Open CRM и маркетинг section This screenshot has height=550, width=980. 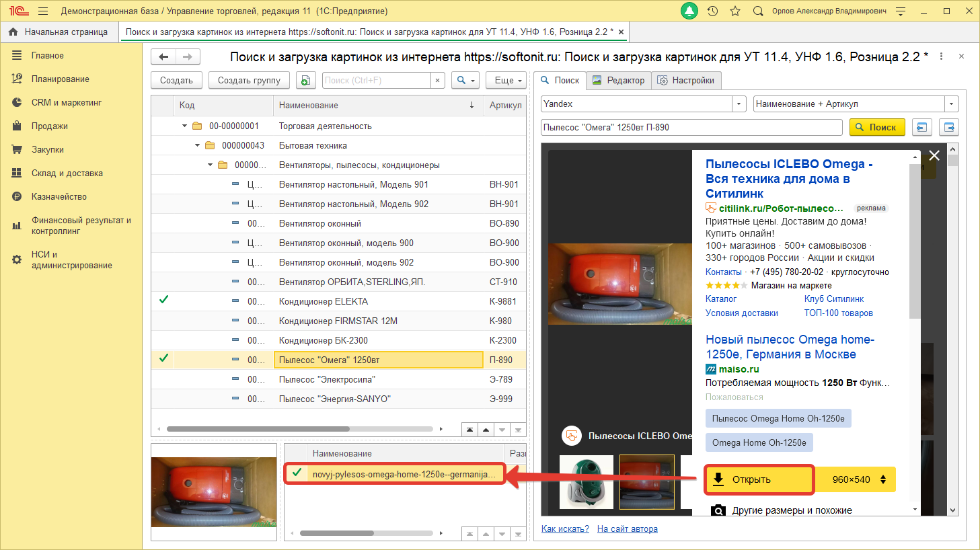coord(67,103)
